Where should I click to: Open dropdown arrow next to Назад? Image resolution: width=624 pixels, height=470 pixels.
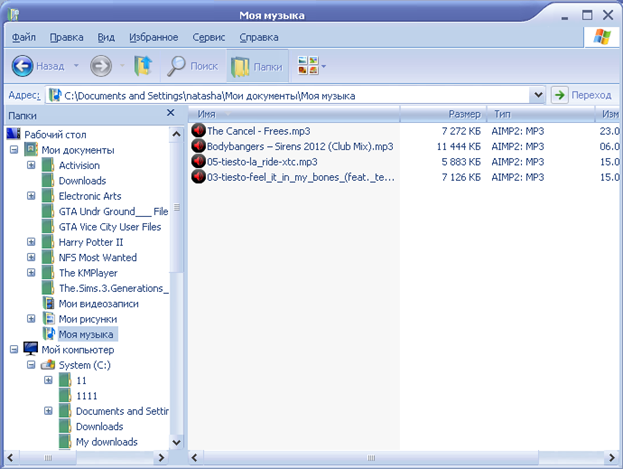(x=76, y=66)
